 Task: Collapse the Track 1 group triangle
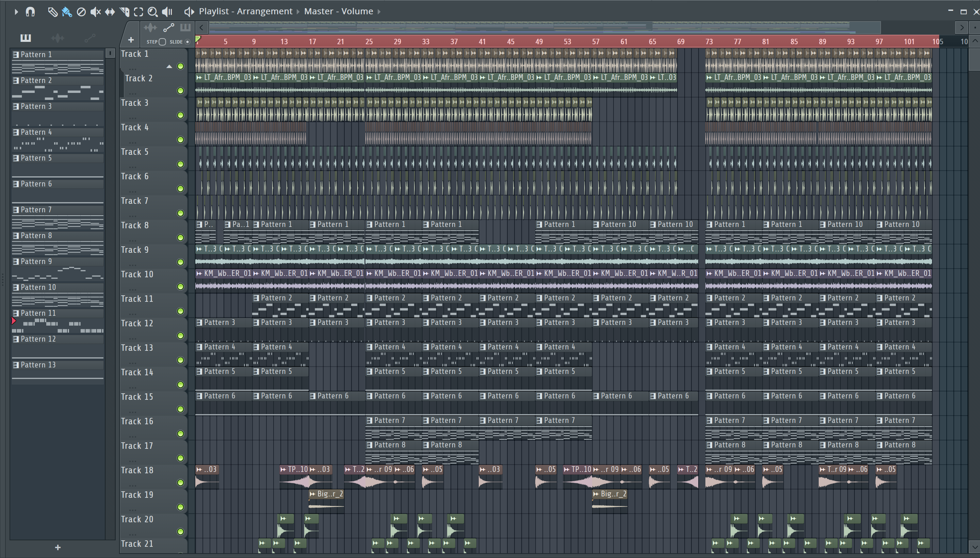[x=169, y=67]
